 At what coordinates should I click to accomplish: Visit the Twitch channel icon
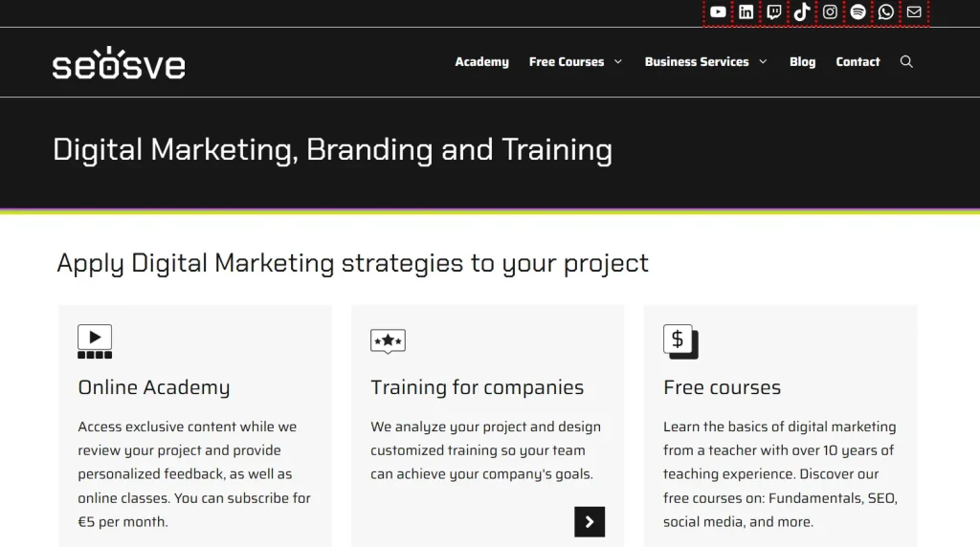[773, 11]
